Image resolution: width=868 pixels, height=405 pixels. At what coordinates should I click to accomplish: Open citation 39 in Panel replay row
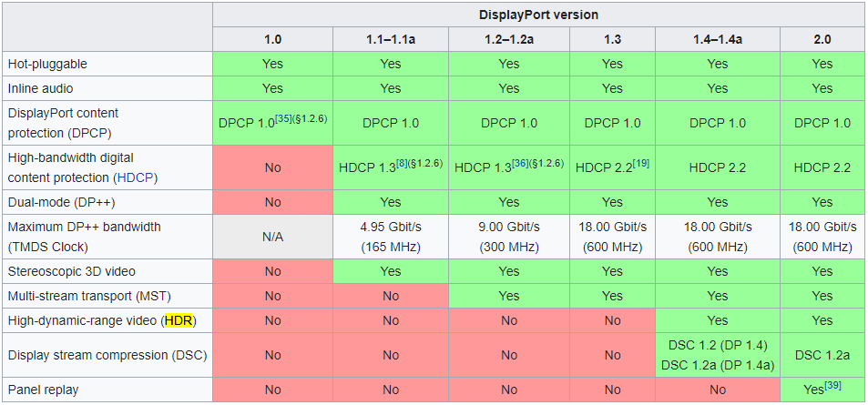click(x=832, y=386)
